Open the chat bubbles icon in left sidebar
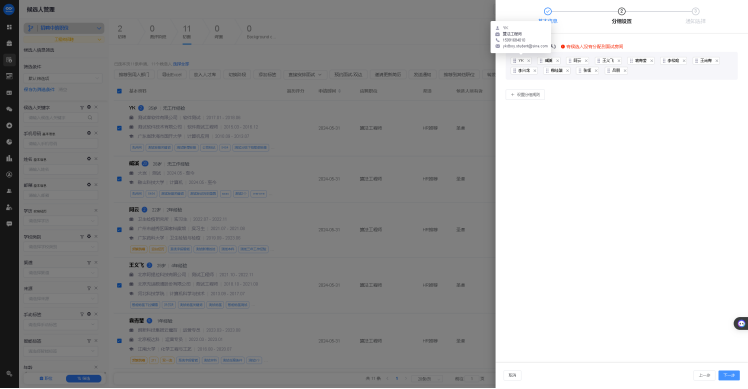 [9, 109]
